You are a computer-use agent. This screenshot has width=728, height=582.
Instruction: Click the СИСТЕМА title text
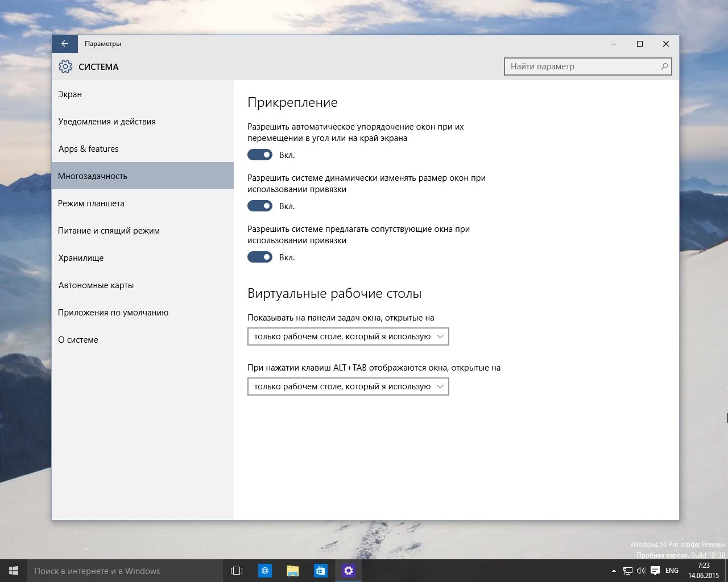coord(98,67)
